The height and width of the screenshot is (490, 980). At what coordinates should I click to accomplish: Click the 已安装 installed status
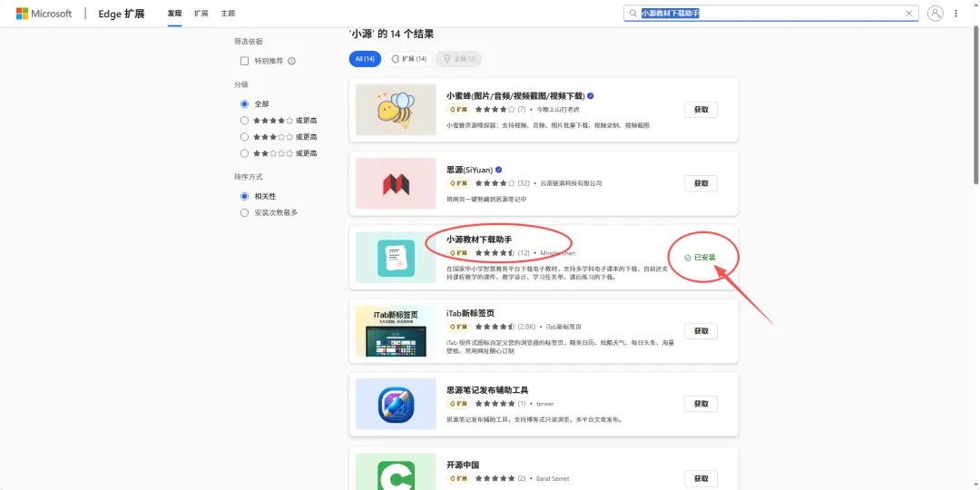point(700,258)
